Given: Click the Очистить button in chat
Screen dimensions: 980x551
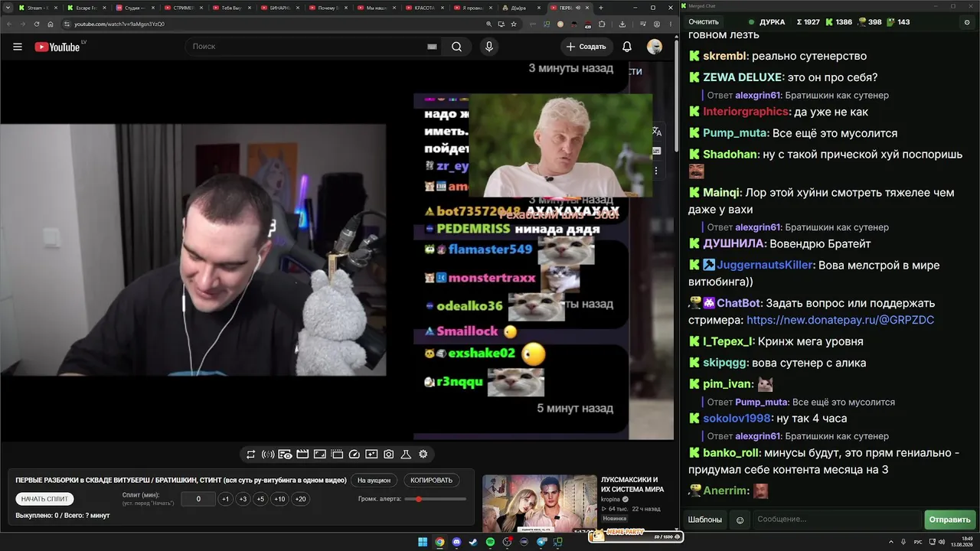Looking at the screenshot, I should (x=704, y=22).
